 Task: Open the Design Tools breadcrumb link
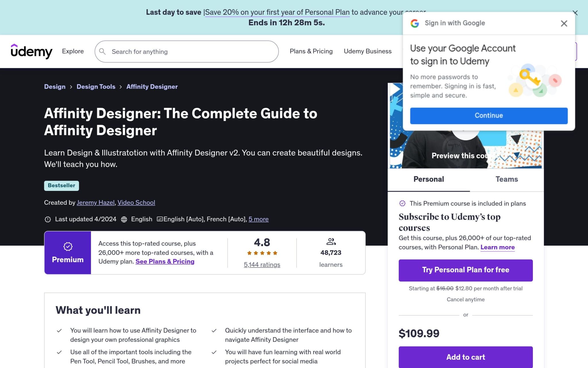coord(96,87)
